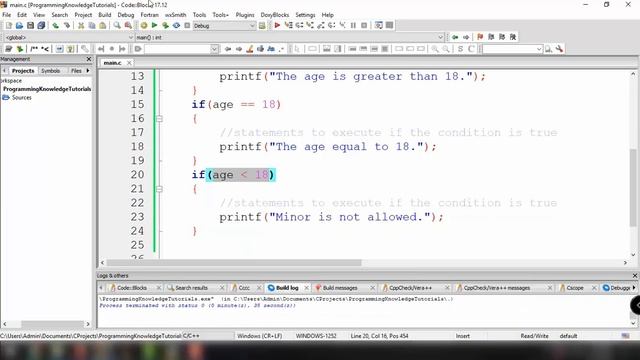Select the ProgrammingKnowledgeTutorials project node
640x360 pixels.
pos(47,89)
